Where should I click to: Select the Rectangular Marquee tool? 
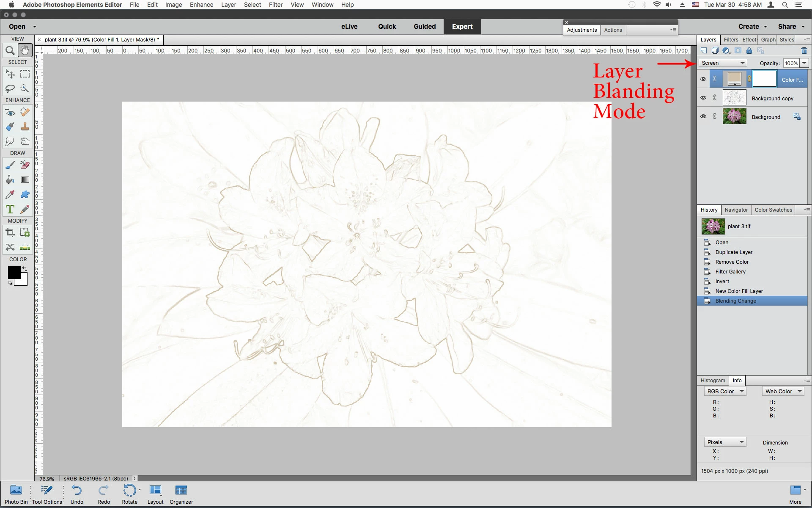[25, 74]
